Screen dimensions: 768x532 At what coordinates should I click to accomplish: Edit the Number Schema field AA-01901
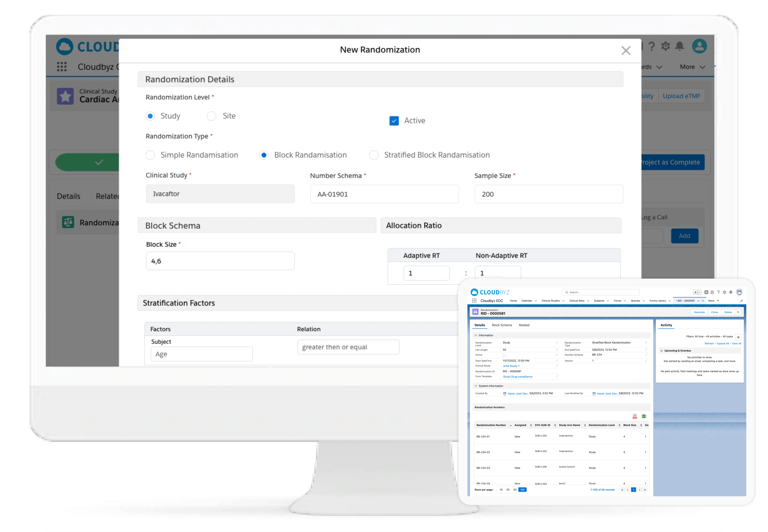(x=384, y=194)
